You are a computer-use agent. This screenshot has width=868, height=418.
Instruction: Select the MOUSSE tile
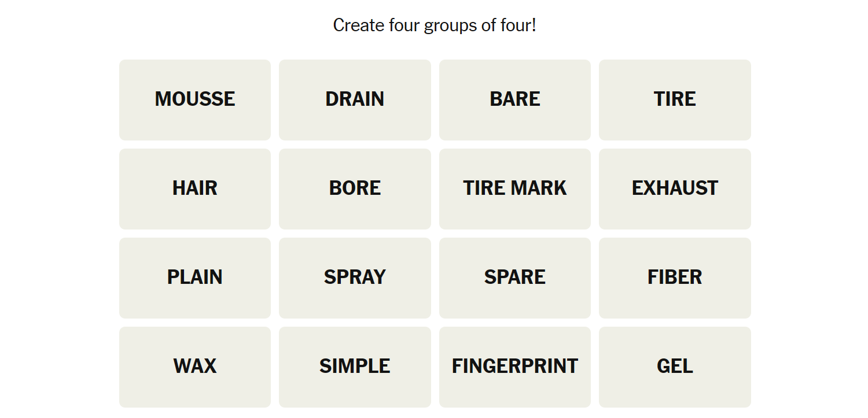(195, 99)
